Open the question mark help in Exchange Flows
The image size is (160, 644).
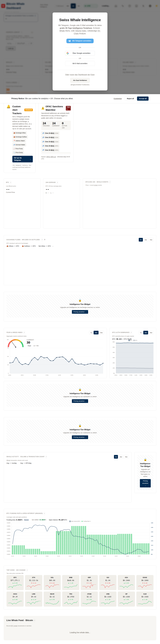pos(45,240)
